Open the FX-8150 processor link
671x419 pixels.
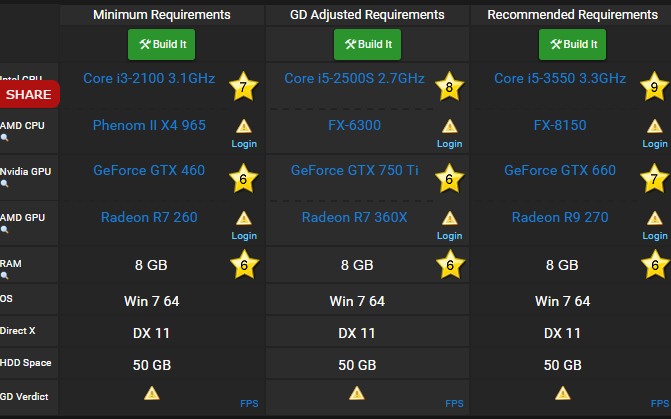[560, 125]
